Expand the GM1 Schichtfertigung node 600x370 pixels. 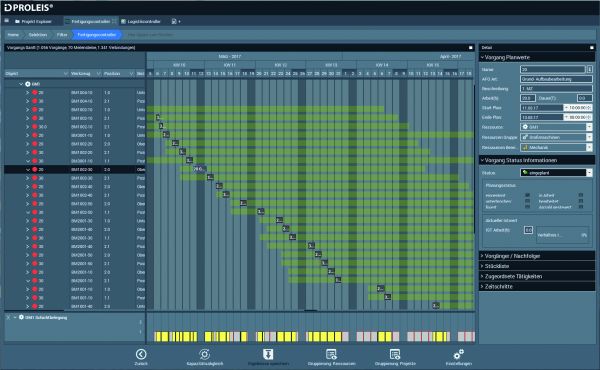(x=15, y=317)
